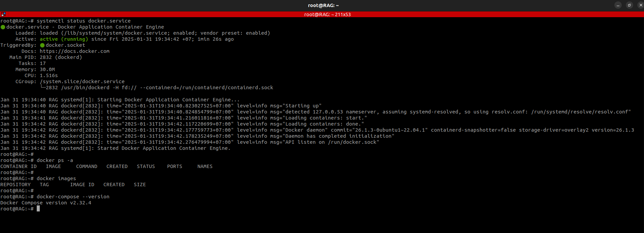Click the 'IMAGE ID' column header
This screenshot has width=644, height=233.
tap(82, 185)
